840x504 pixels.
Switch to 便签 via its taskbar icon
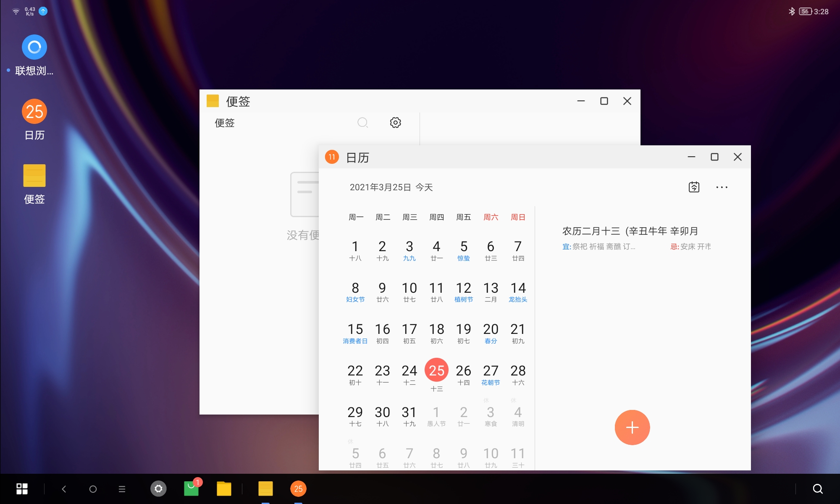point(265,489)
